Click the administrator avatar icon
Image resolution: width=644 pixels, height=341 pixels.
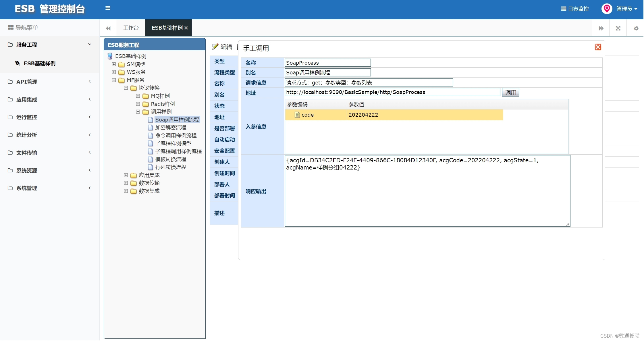(x=606, y=9)
